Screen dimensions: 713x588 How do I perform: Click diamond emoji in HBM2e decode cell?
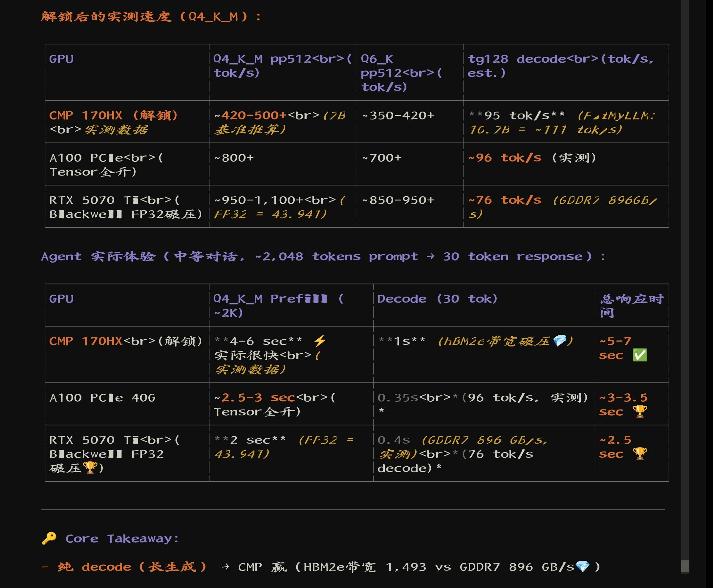pyautogui.click(x=559, y=341)
